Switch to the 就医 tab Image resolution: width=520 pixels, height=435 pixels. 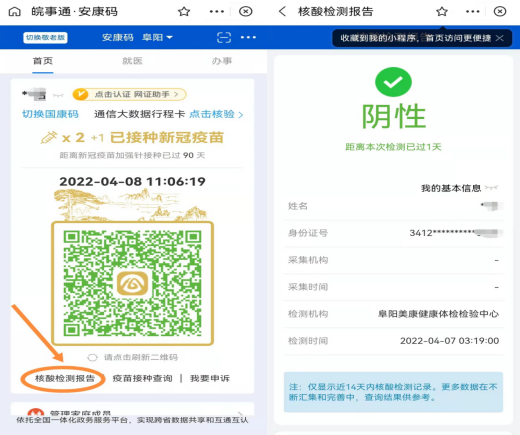pos(132,61)
